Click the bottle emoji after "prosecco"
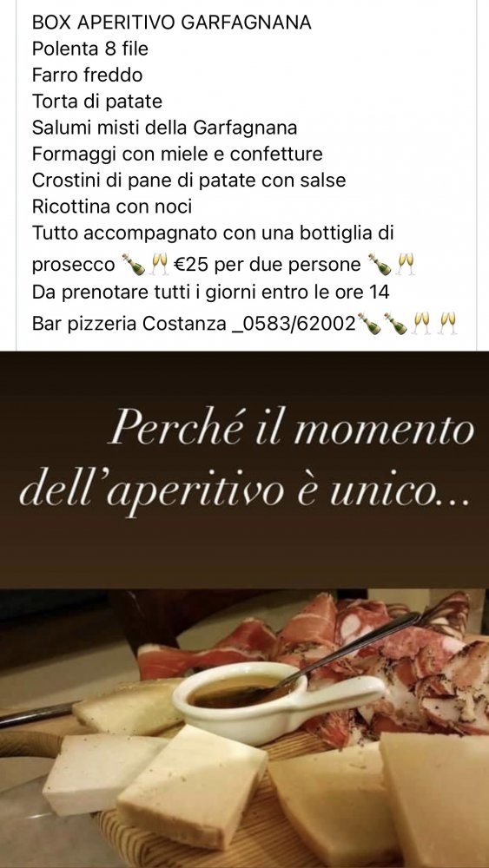This screenshot has height=868, width=489. coord(133,265)
